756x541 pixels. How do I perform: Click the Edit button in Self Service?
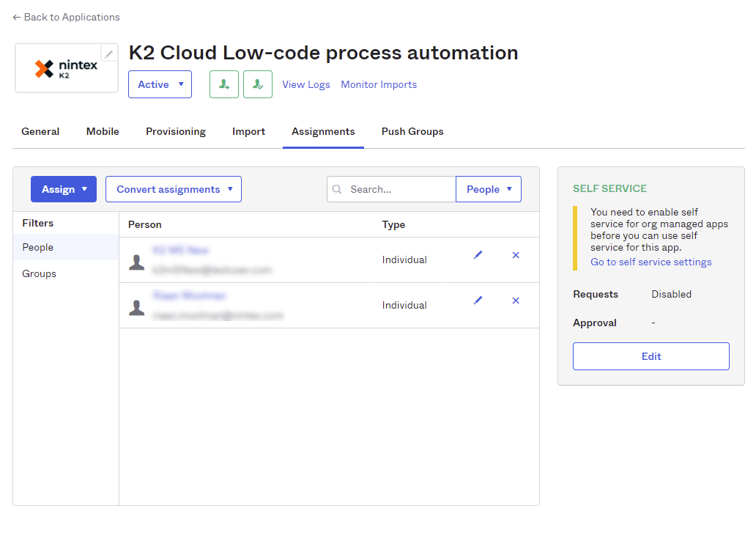click(x=651, y=356)
